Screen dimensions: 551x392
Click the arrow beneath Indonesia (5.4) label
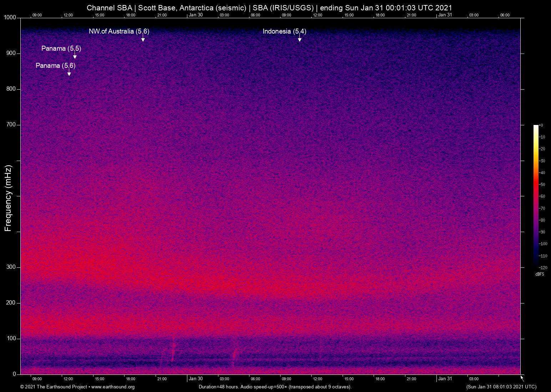click(x=299, y=39)
